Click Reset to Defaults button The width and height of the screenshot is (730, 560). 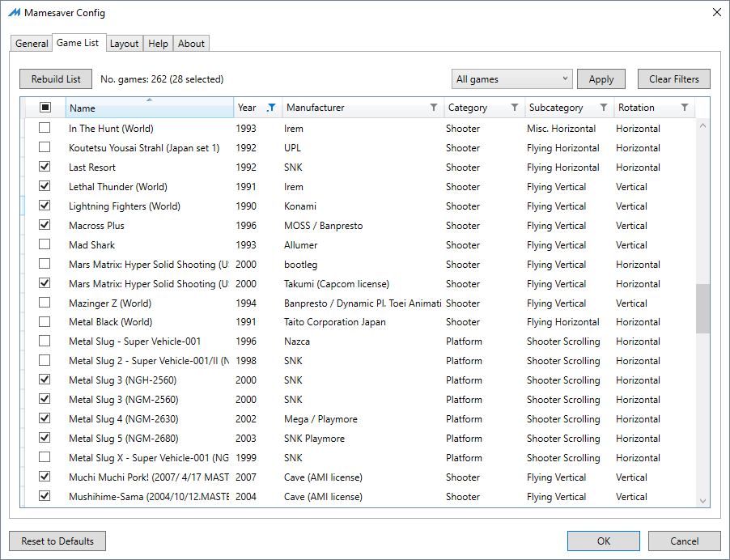pos(57,541)
